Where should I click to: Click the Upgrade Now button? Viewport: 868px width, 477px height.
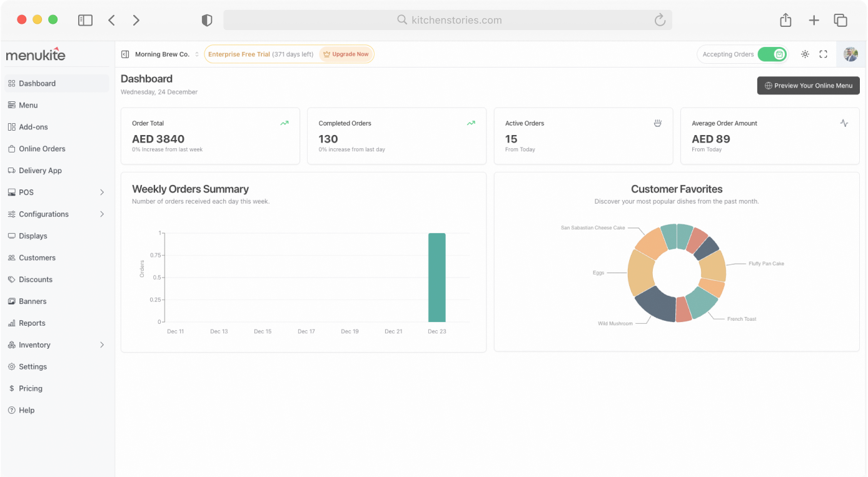tap(345, 54)
